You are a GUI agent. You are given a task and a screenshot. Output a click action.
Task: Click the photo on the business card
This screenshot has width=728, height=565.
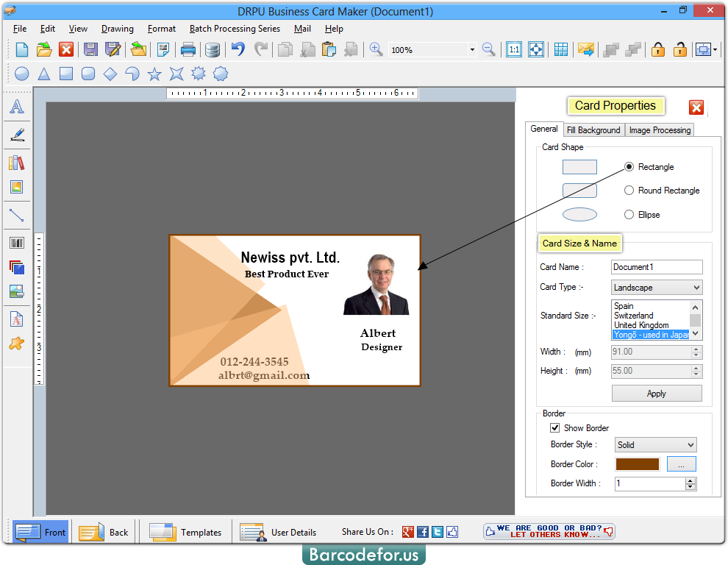click(x=376, y=285)
